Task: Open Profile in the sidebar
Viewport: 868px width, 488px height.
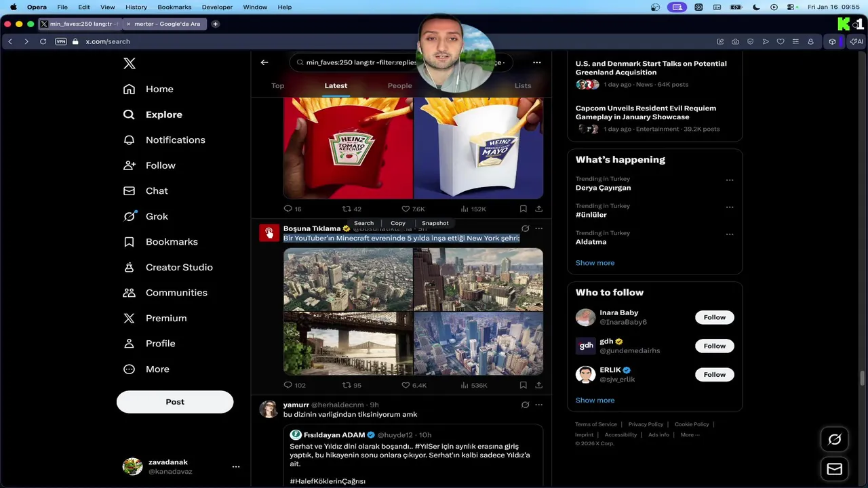Action: [x=149, y=344]
